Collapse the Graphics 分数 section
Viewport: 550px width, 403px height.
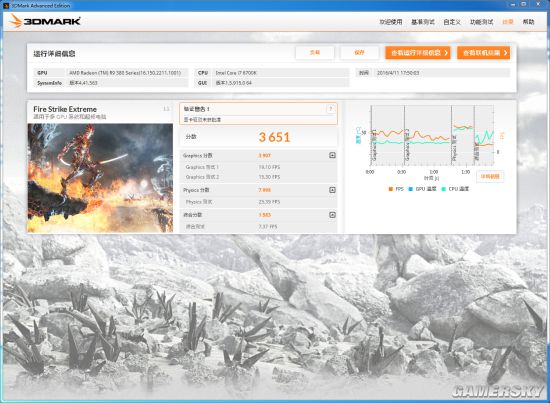coord(332,155)
